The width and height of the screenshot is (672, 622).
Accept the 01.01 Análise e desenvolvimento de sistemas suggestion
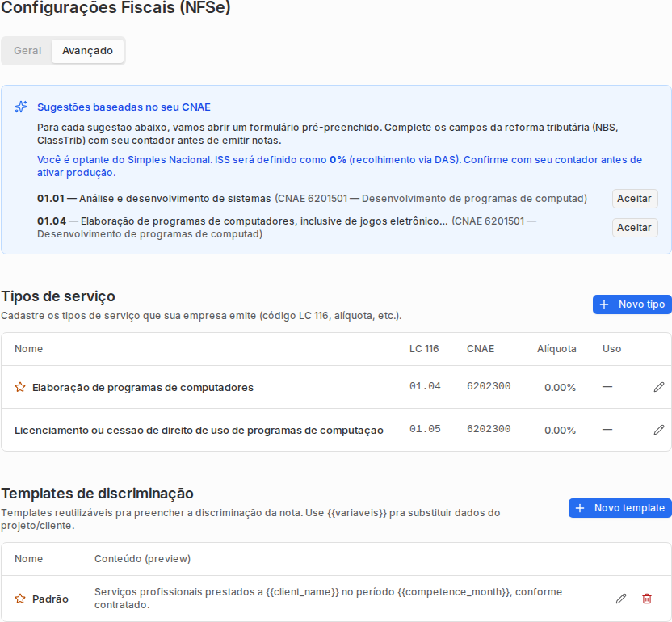(634, 199)
